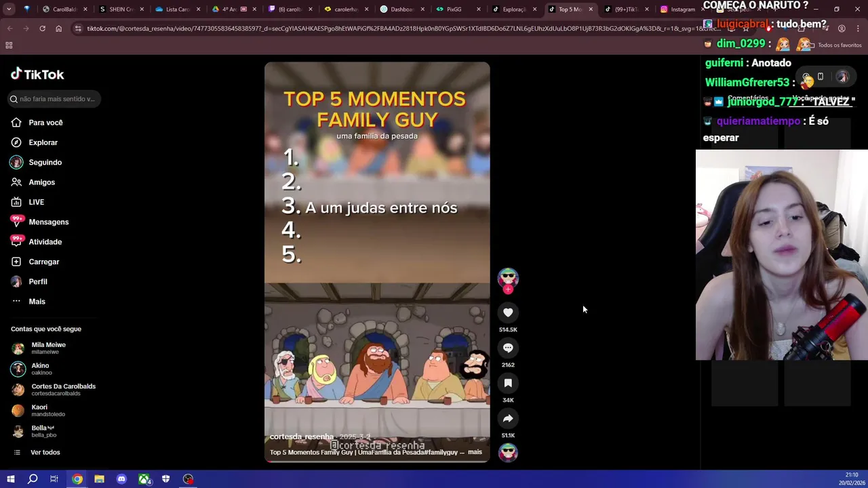The image size is (868, 488).
Task: Close the Top 5 Mo active tab
Action: [591, 9]
